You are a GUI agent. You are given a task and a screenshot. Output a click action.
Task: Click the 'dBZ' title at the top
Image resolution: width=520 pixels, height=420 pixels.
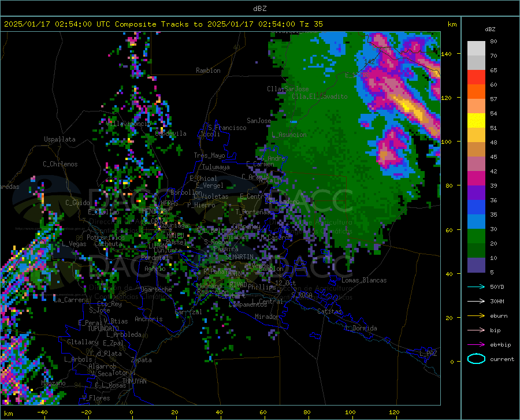click(259, 9)
